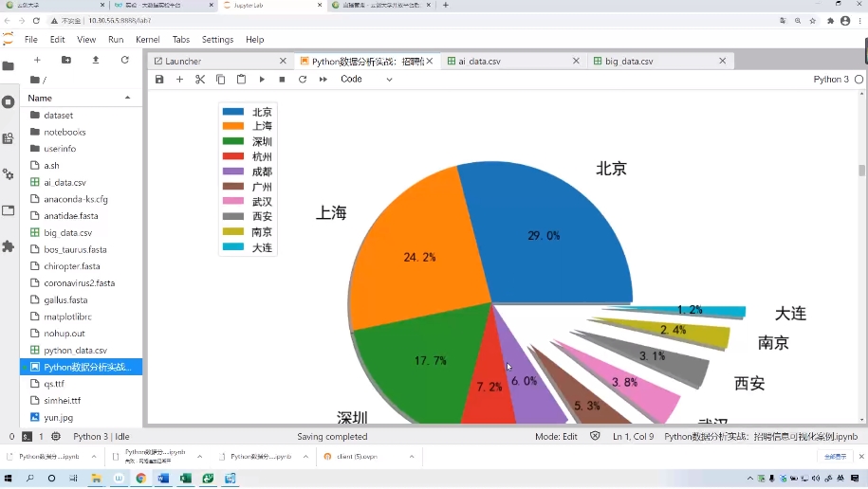Open the Kernel menu
Image resolution: width=868 pixels, height=489 pixels.
(x=148, y=40)
